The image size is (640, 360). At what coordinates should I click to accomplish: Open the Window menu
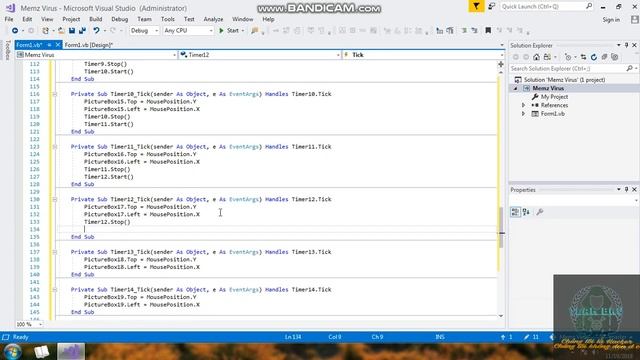click(x=242, y=19)
